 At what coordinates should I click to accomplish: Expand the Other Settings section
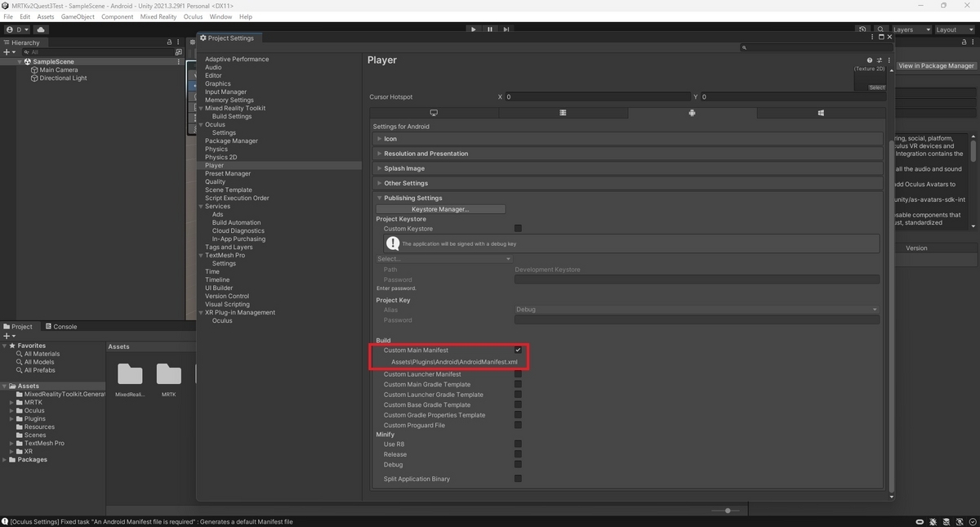point(627,183)
